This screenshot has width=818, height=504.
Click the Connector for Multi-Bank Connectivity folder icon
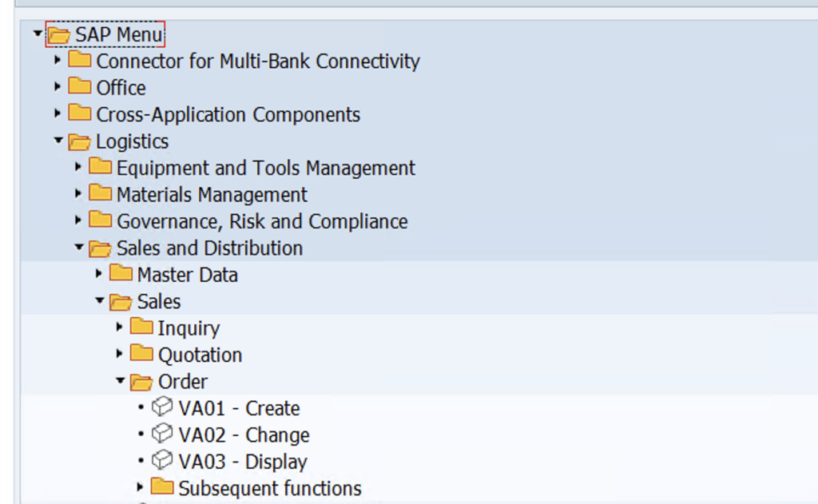pyautogui.click(x=79, y=58)
